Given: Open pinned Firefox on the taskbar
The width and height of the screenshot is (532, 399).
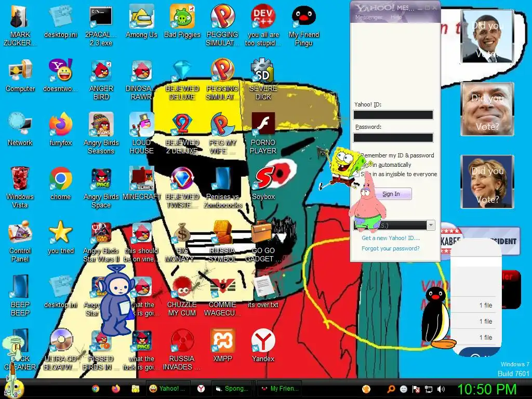Looking at the screenshot, I should click(116, 389).
